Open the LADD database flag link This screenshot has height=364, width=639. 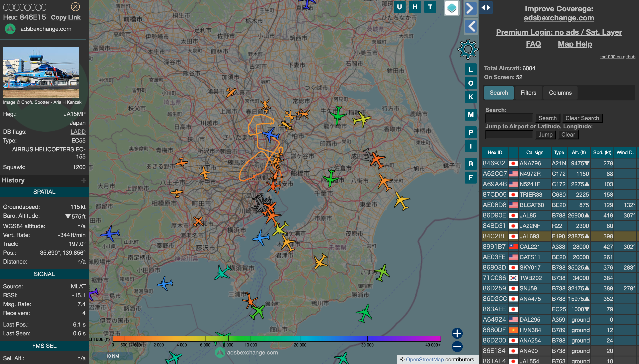[78, 132]
